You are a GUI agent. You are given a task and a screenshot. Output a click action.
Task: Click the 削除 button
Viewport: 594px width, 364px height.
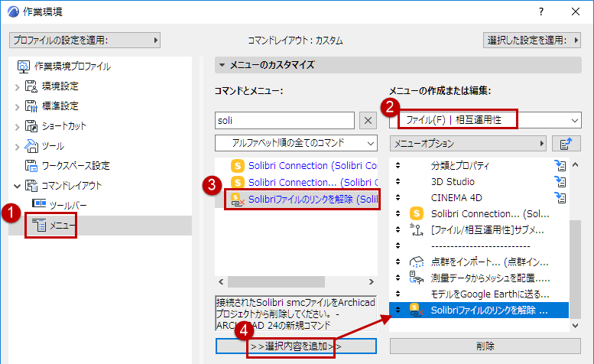485,346
